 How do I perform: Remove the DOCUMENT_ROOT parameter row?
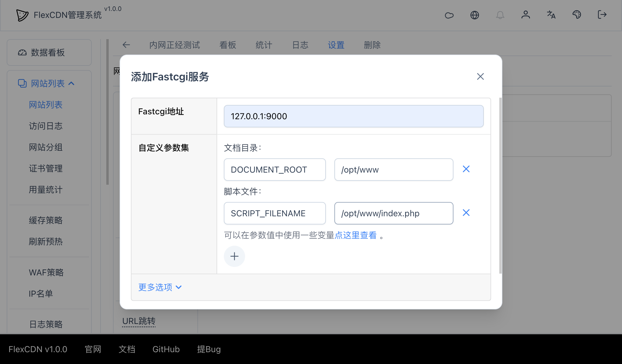point(466,169)
